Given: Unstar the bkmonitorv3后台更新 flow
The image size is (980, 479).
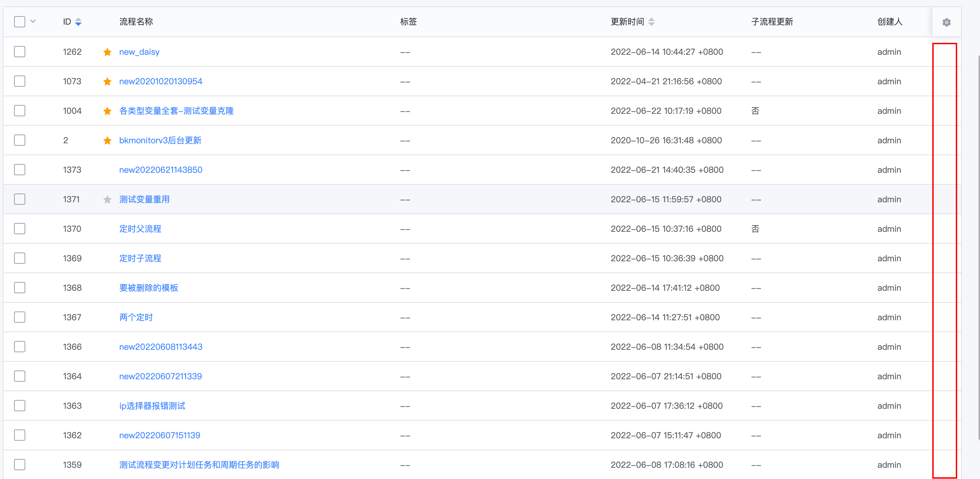Looking at the screenshot, I should coord(107,140).
